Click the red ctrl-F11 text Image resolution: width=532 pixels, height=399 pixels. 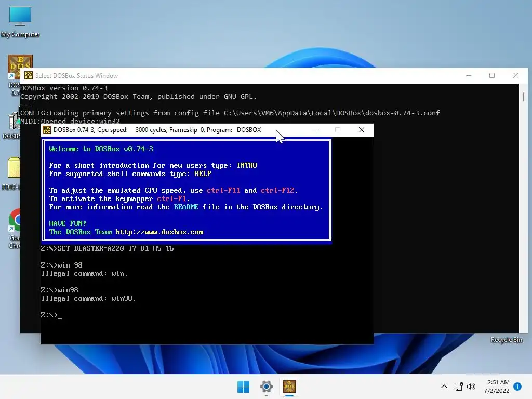click(223, 190)
